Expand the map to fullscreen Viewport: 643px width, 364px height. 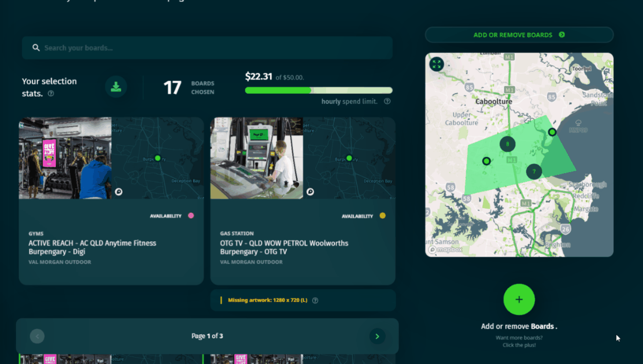click(437, 64)
